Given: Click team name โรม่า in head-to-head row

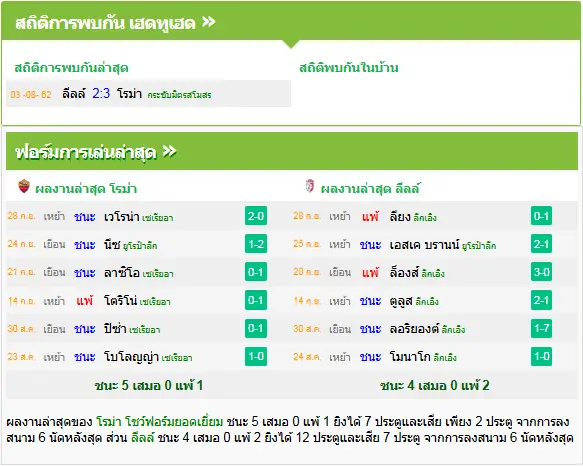Looking at the screenshot, I should point(129,93).
